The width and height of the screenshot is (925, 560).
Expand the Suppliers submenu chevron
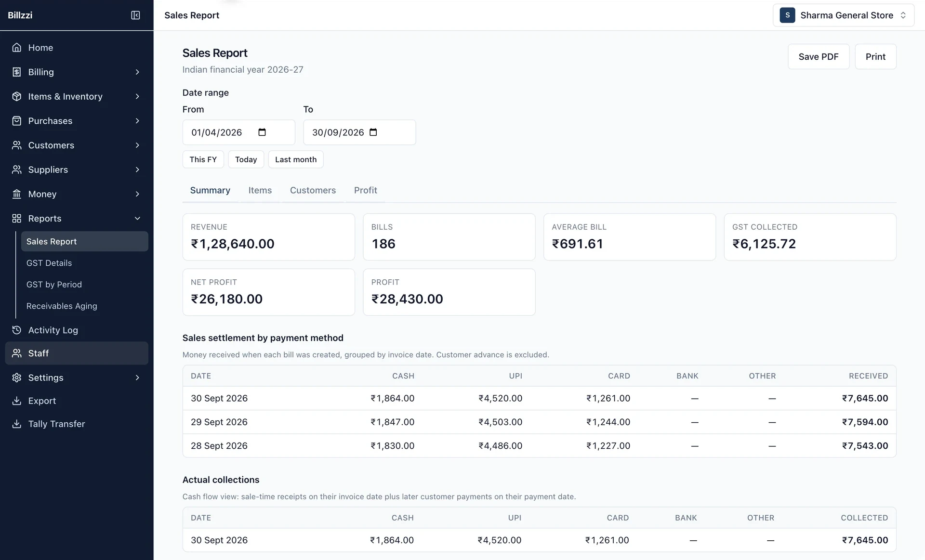pos(137,169)
